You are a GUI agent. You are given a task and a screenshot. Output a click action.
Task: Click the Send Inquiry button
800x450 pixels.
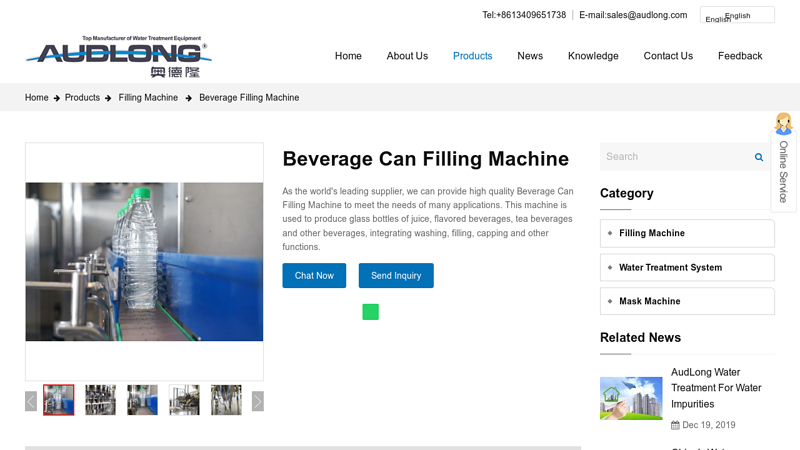click(396, 276)
